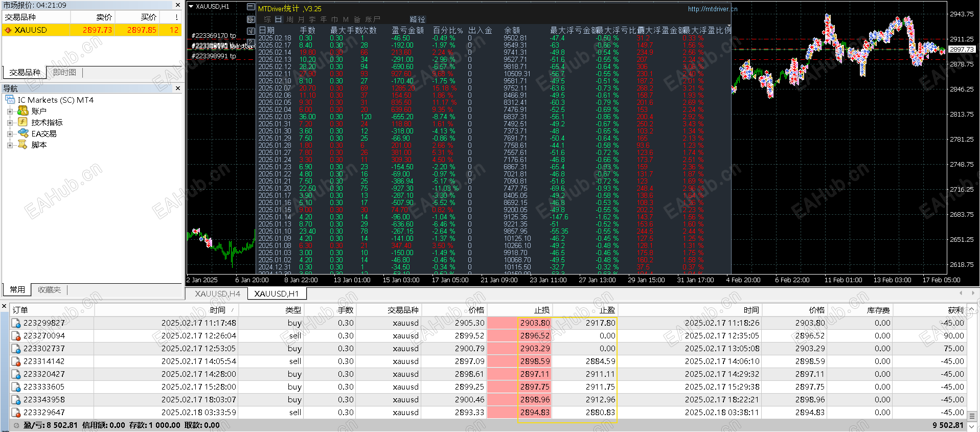Sort orders by the 订单 column header
Viewport: 980px width, 432px height.
(x=52, y=310)
